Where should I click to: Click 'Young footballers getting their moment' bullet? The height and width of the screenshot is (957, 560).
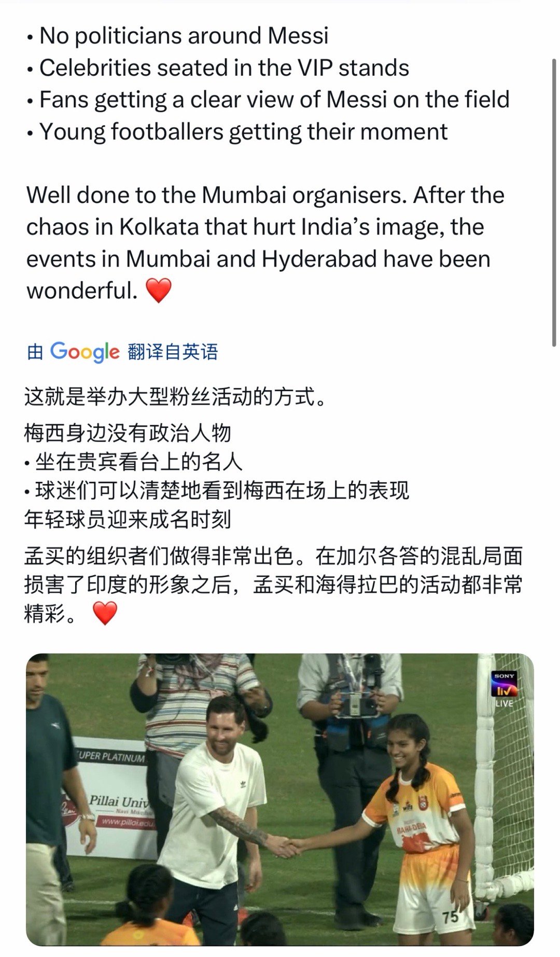[x=237, y=132]
